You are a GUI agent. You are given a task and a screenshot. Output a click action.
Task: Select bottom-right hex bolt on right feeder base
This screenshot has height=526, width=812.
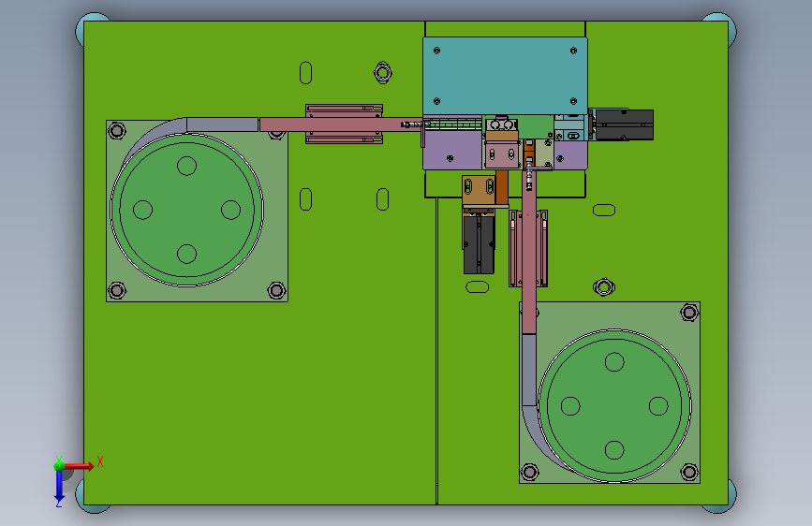tap(689, 472)
